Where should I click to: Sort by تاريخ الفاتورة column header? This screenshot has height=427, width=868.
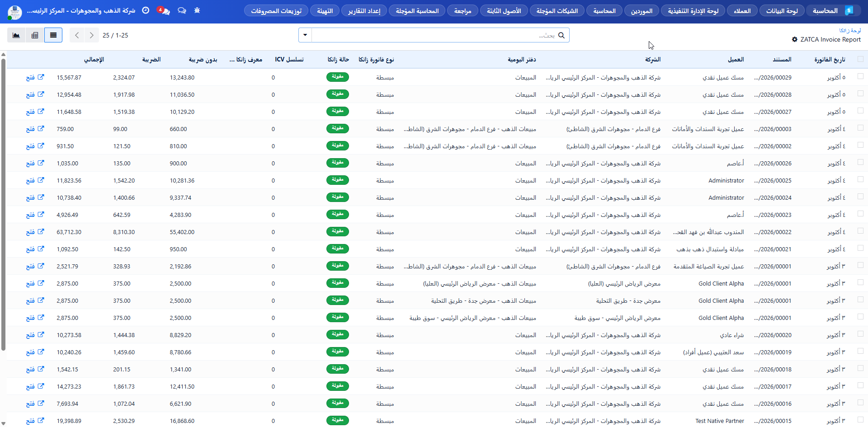click(x=830, y=60)
